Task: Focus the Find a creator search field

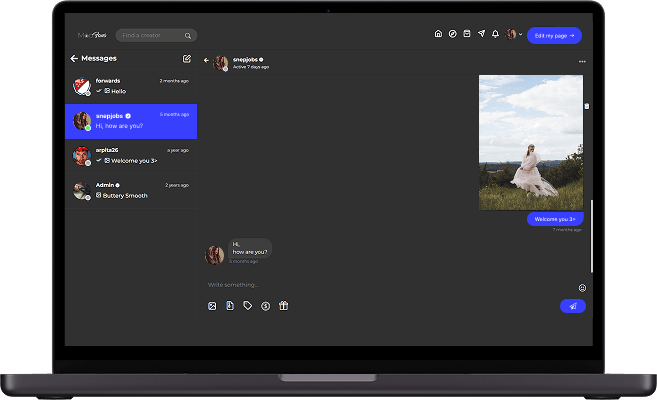Action: click(156, 36)
